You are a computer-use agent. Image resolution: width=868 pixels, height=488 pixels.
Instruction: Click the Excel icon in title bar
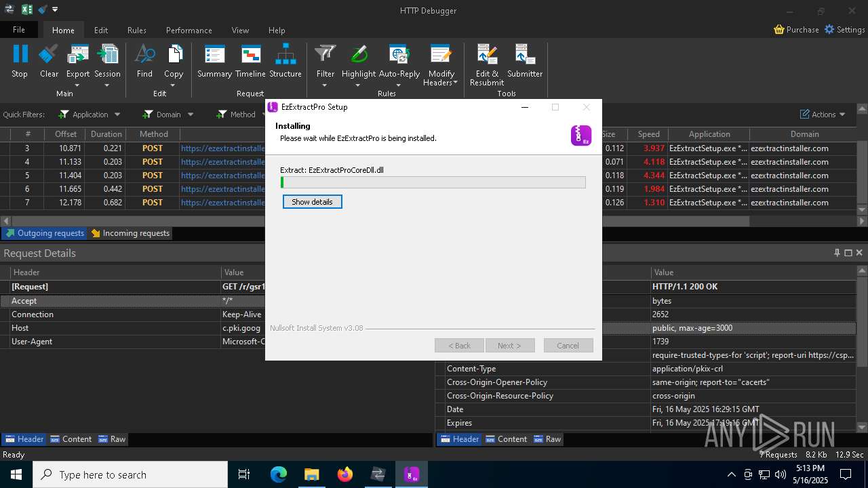tap(26, 9)
